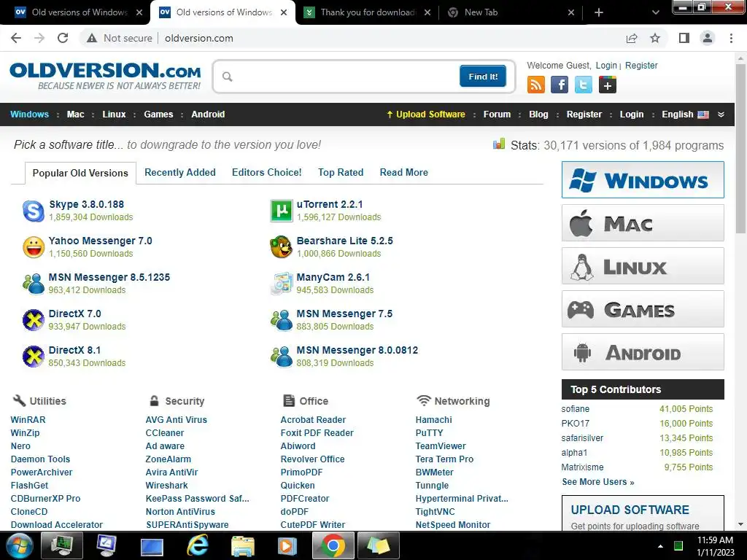Bookmark this page with star icon
This screenshot has width=747, height=560.
pyautogui.click(x=655, y=38)
